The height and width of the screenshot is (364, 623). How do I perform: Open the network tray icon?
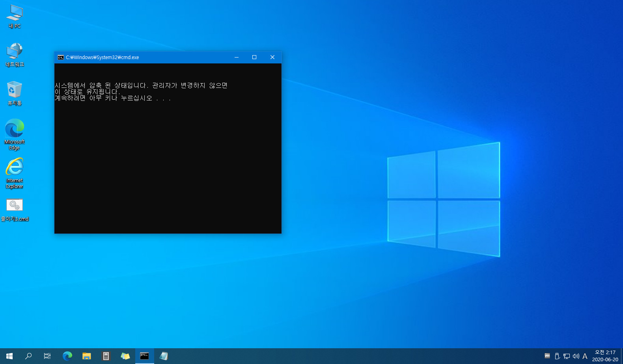click(x=567, y=356)
